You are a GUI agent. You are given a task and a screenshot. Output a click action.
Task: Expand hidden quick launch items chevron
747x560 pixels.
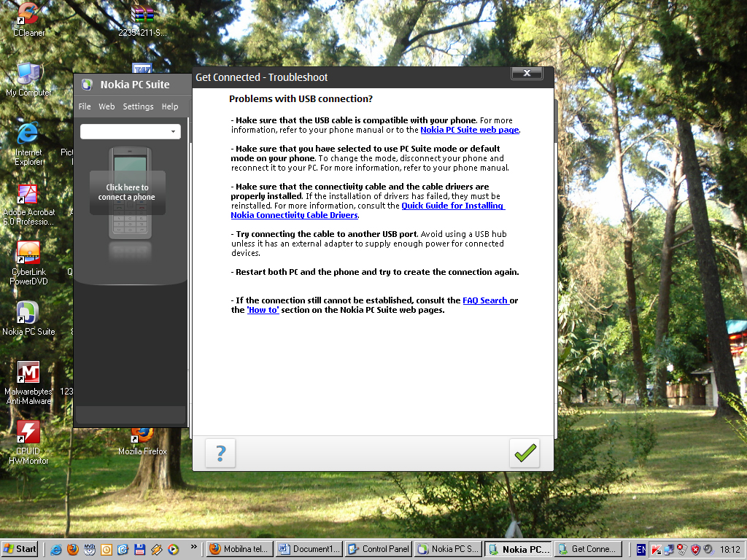193,547
